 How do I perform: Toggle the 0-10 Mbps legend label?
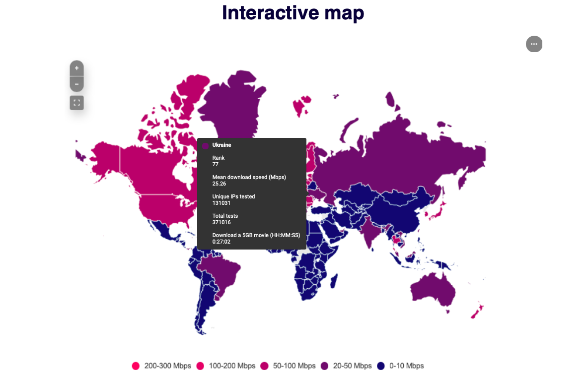pyautogui.click(x=406, y=366)
